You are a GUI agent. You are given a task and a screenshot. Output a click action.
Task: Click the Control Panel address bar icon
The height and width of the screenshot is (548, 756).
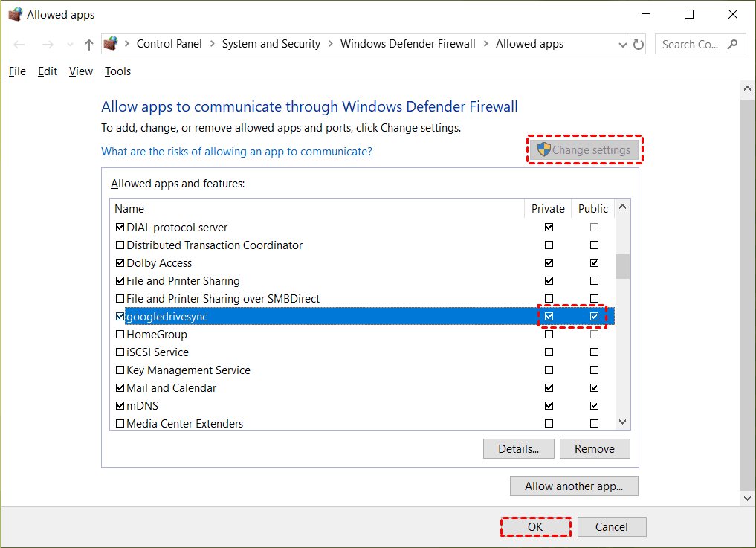click(111, 44)
